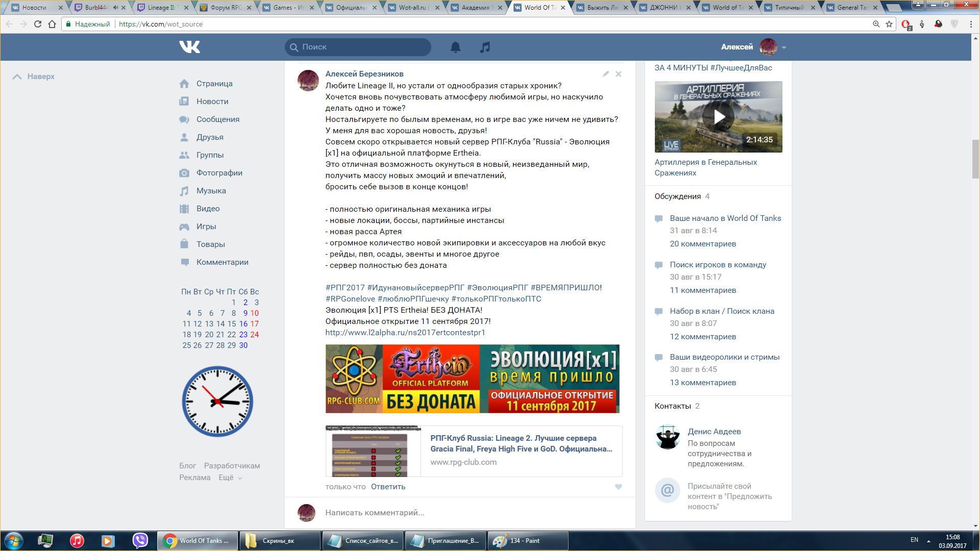Image resolution: width=980 pixels, height=551 pixels.
Task: Click Артиллерия в Генеральных Сражениях title
Action: pyautogui.click(x=706, y=167)
